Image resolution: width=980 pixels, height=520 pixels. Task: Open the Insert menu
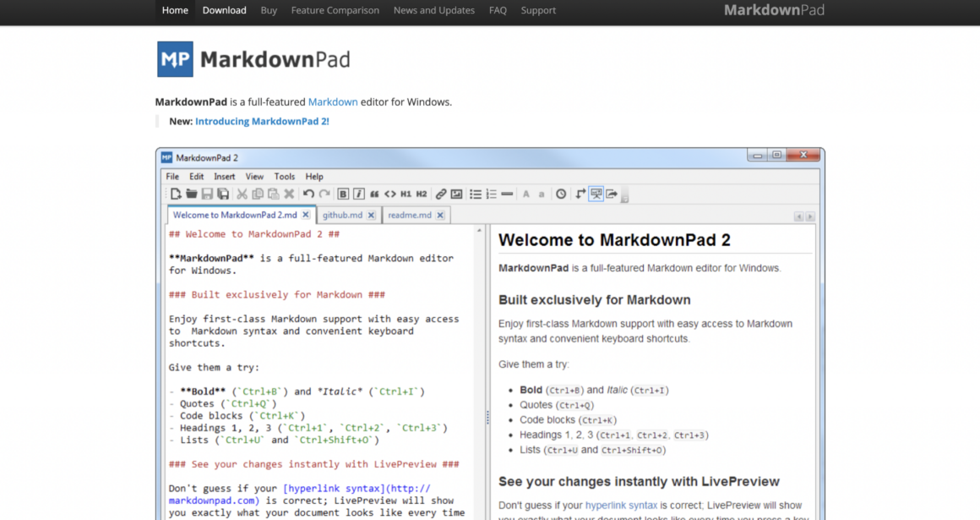(x=225, y=177)
